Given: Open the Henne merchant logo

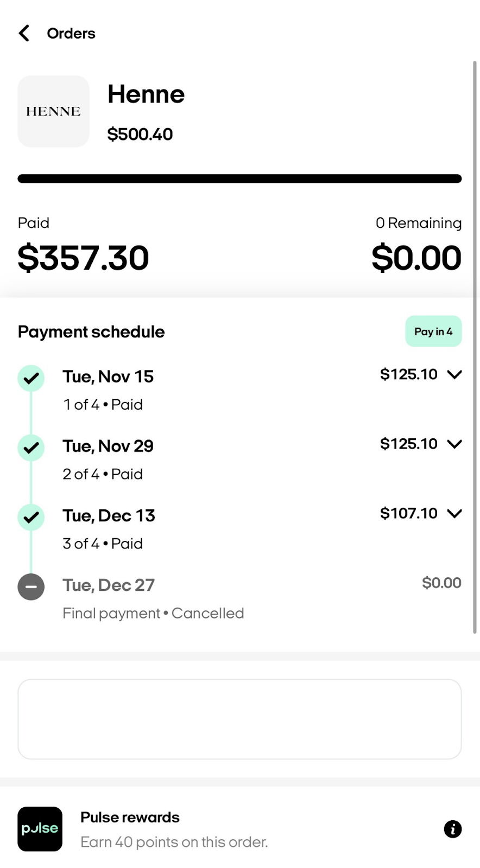Looking at the screenshot, I should pyautogui.click(x=53, y=111).
